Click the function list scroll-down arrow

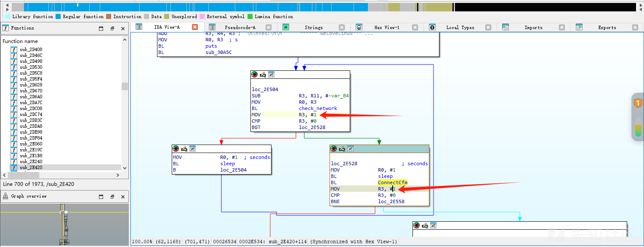point(125,168)
